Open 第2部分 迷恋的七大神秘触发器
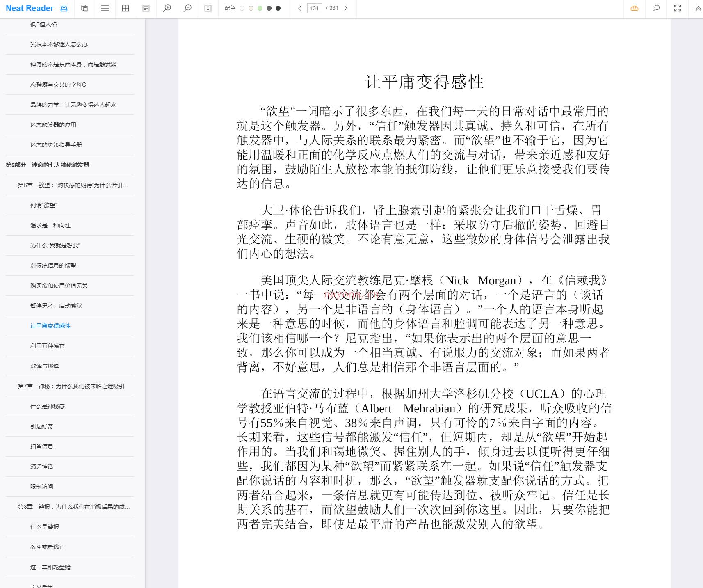The image size is (703, 588). pyautogui.click(x=47, y=165)
